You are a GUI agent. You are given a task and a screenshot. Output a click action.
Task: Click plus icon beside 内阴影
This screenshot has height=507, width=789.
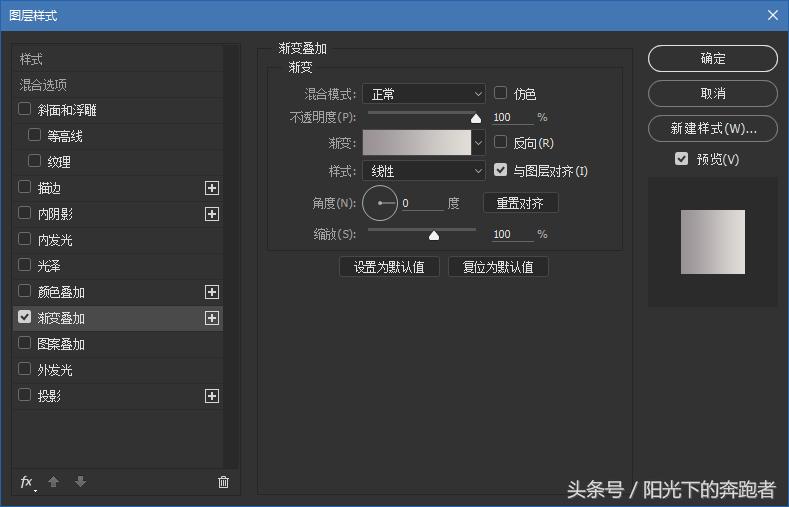point(212,214)
